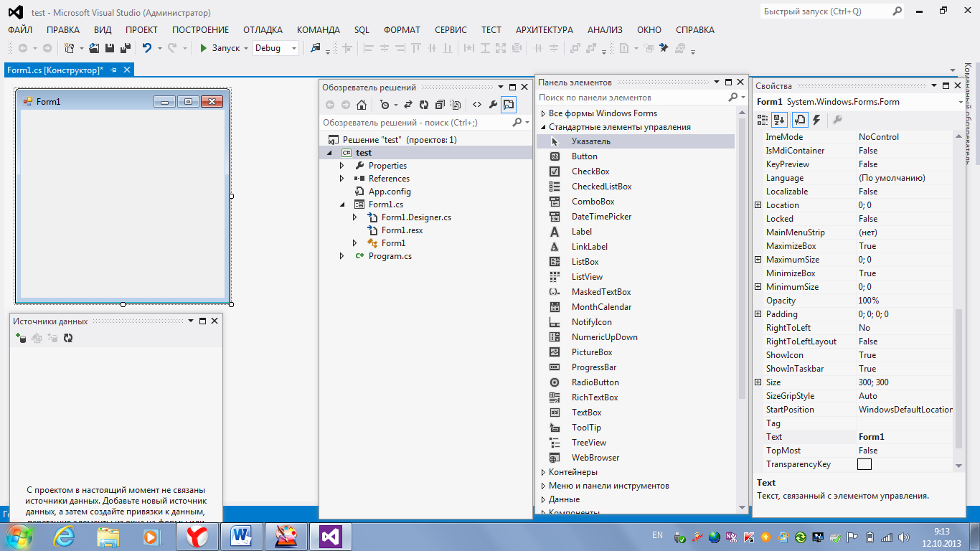The width and height of the screenshot is (980, 551).
Task: Select CheckBox control in toolbox
Action: 590,171
